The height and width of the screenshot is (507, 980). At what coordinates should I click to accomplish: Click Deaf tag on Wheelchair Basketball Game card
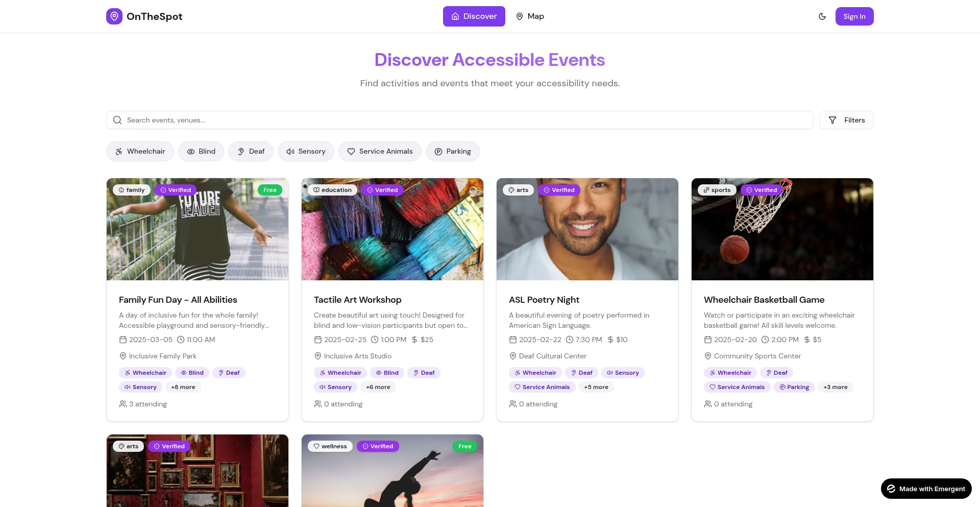(776, 373)
